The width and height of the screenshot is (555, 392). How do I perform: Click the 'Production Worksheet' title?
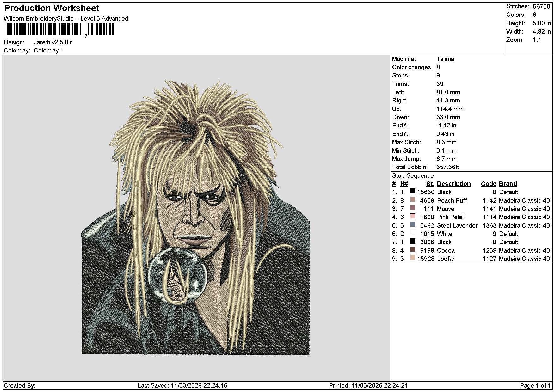pyautogui.click(x=52, y=8)
